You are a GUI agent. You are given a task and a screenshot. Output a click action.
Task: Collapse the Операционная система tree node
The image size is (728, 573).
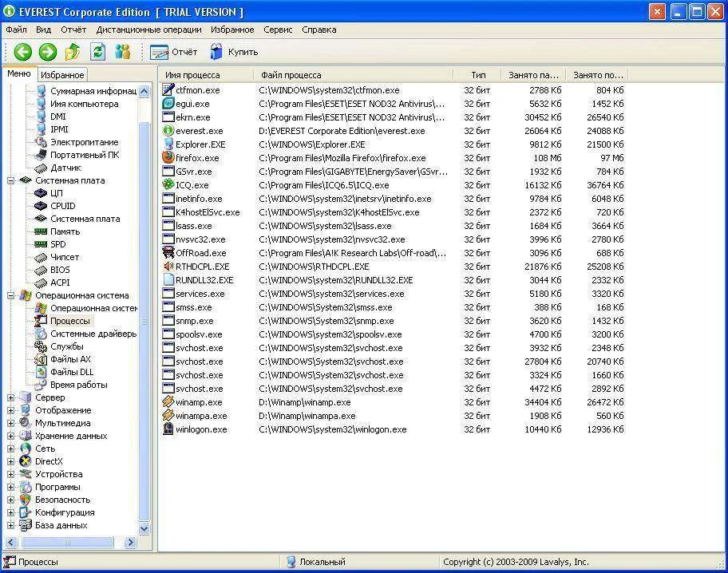[x=10, y=295]
